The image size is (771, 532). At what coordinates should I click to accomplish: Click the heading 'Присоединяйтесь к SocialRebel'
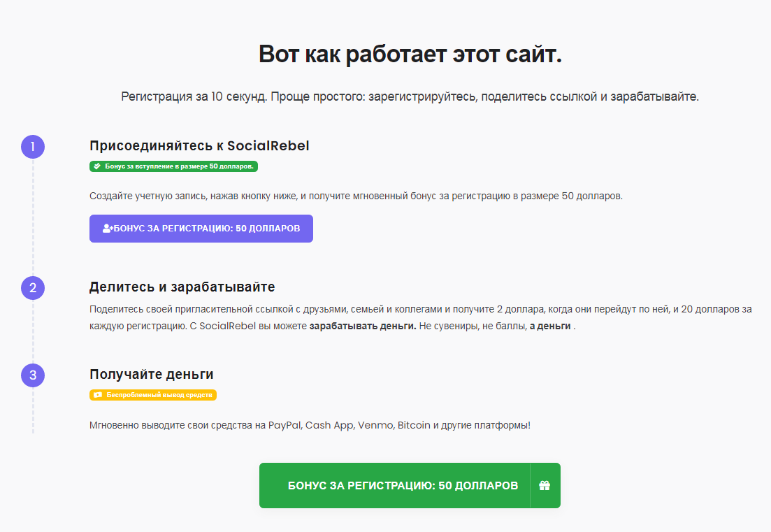199,145
